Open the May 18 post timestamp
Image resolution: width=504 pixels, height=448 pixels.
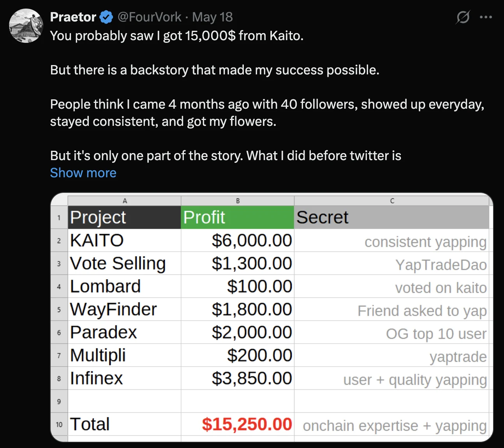click(212, 17)
